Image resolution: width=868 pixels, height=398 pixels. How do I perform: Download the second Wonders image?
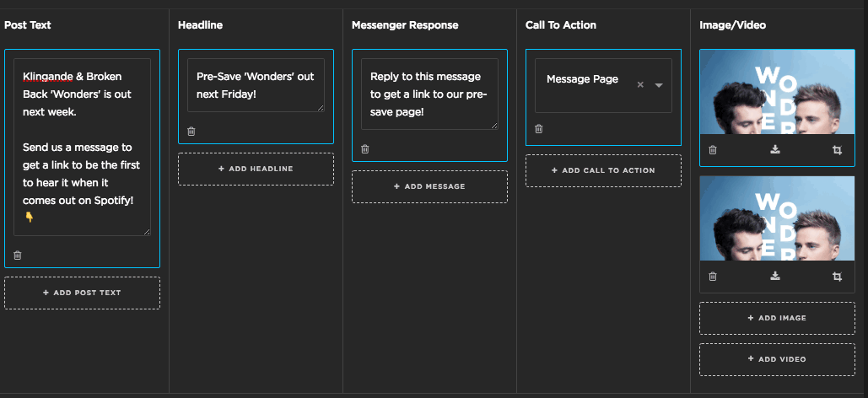click(775, 276)
